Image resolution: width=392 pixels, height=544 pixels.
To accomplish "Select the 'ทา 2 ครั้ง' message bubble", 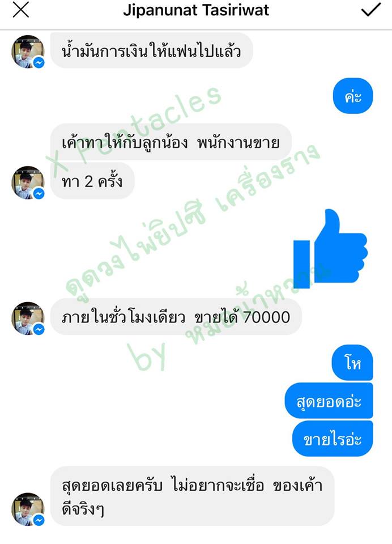I will point(92,181).
